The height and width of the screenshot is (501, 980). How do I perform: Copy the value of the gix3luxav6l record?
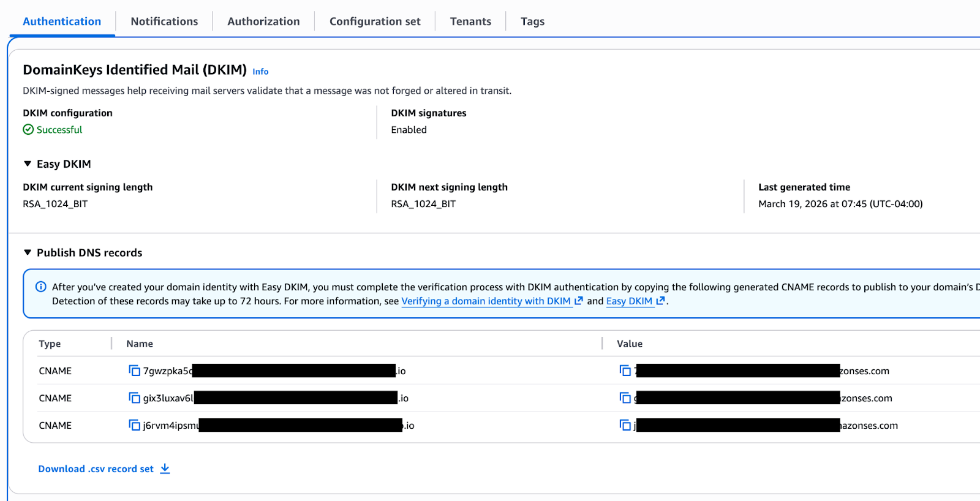click(x=625, y=398)
